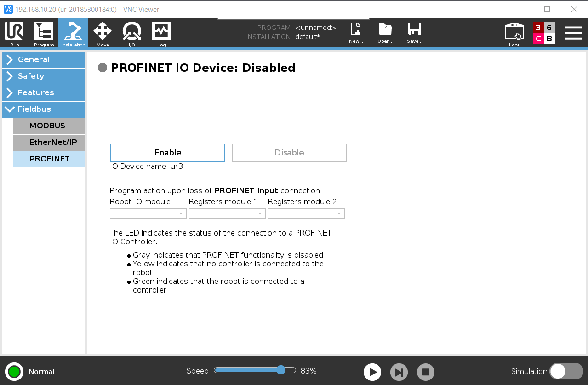This screenshot has width=588, height=385.
Task: Click the Play button in footer
Action: click(x=372, y=372)
